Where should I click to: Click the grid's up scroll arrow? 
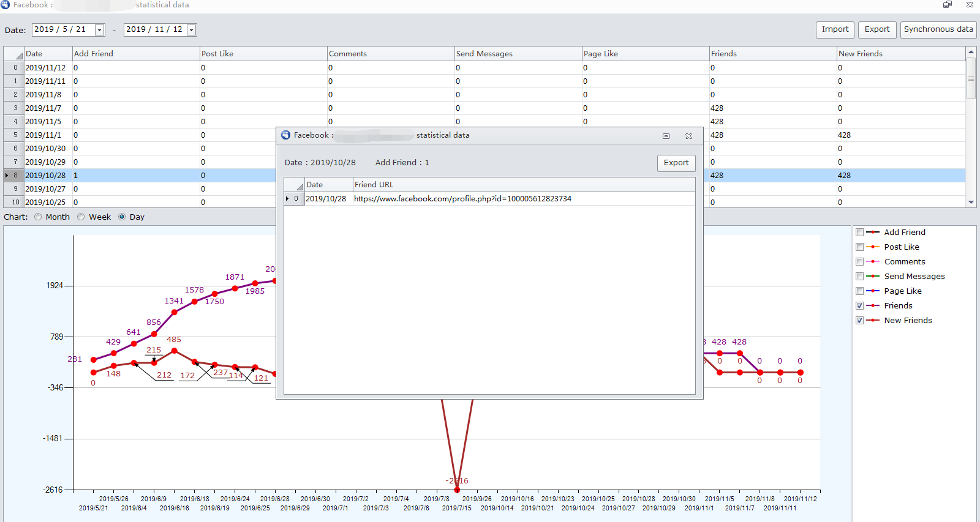(971, 52)
